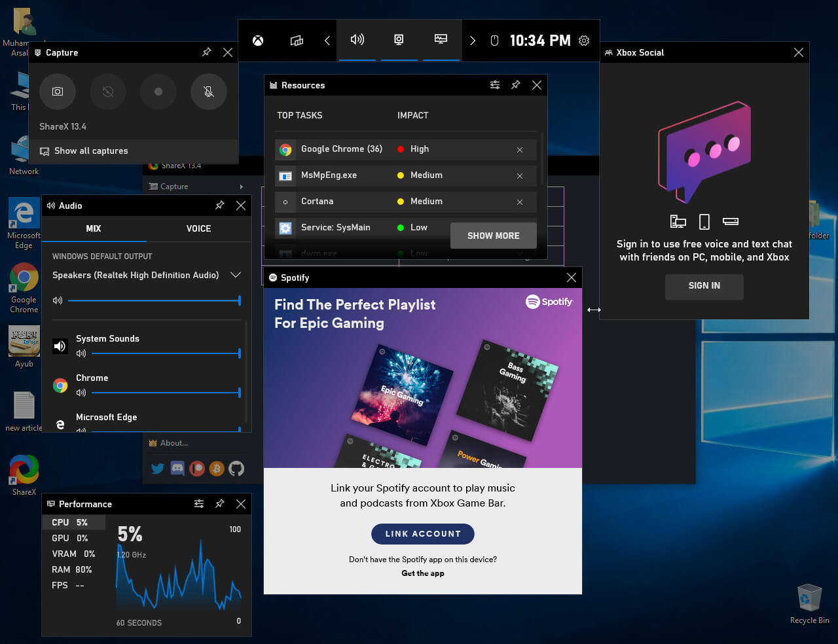The height and width of the screenshot is (644, 838).
Task: Select Service: SysMain row
Action: (362, 228)
